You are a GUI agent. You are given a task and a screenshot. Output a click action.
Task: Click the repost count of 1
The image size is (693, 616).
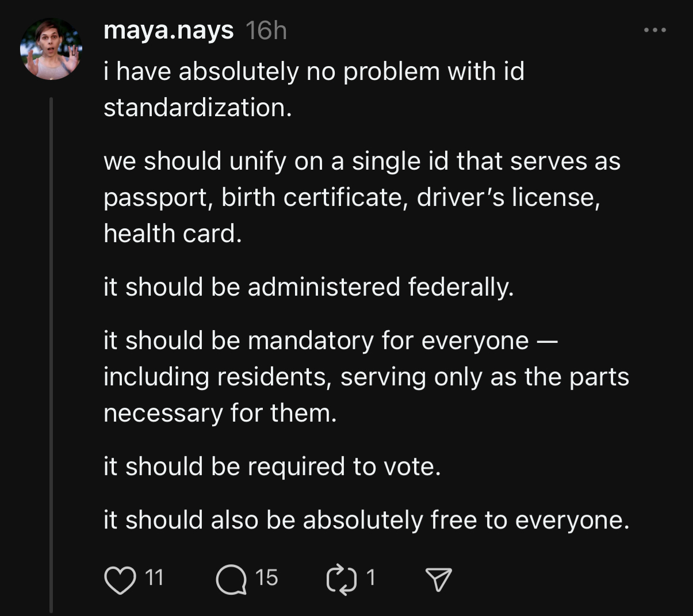(x=371, y=577)
